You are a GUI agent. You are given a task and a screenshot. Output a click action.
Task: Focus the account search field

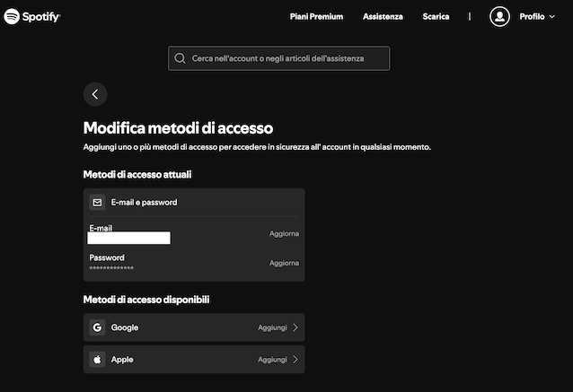[x=278, y=58]
